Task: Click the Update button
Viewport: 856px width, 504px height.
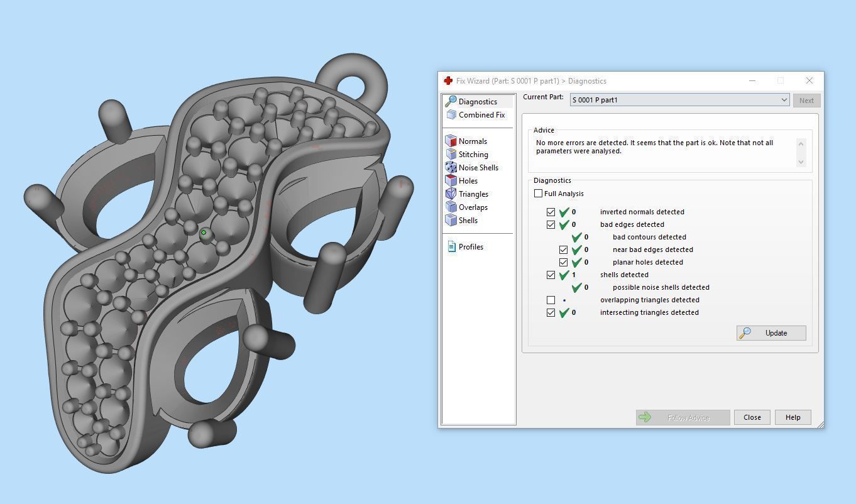Action: click(771, 333)
